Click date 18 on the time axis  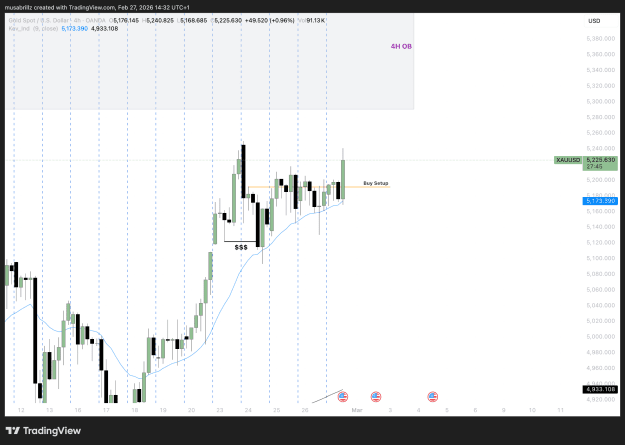(x=135, y=410)
